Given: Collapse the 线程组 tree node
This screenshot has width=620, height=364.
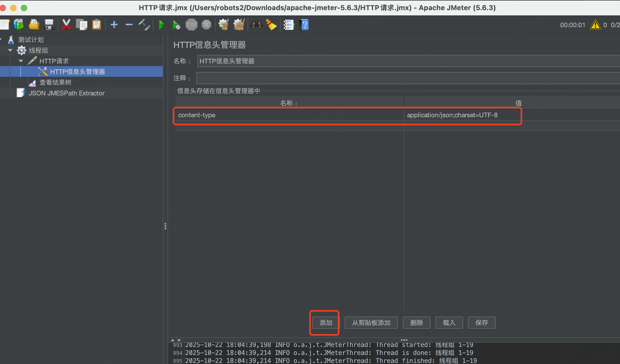Looking at the screenshot, I should (x=10, y=50).
